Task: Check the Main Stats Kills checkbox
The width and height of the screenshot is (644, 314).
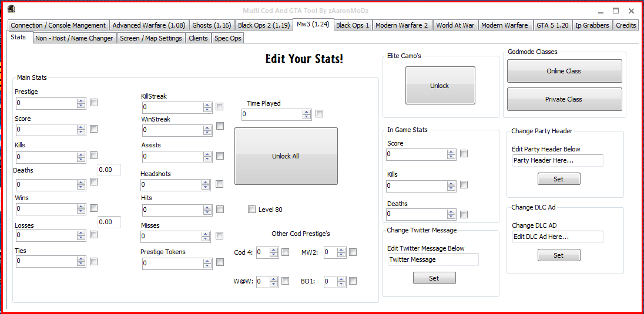Action: pos(93,155)
